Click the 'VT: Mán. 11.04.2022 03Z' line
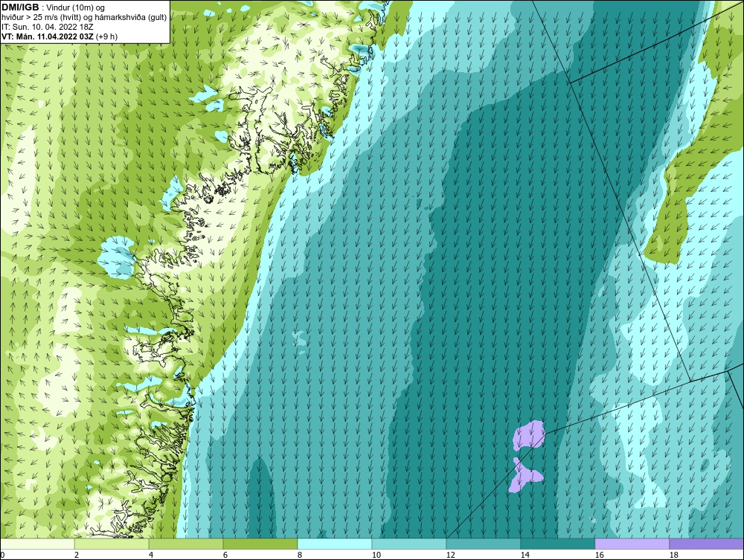744x560 pixels. tap(60, 36)
